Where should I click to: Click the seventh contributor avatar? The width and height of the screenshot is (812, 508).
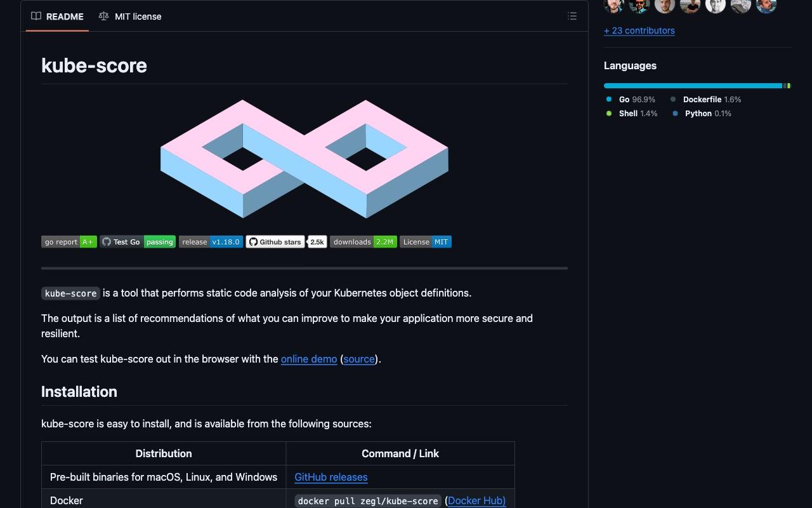coord(766,6)
